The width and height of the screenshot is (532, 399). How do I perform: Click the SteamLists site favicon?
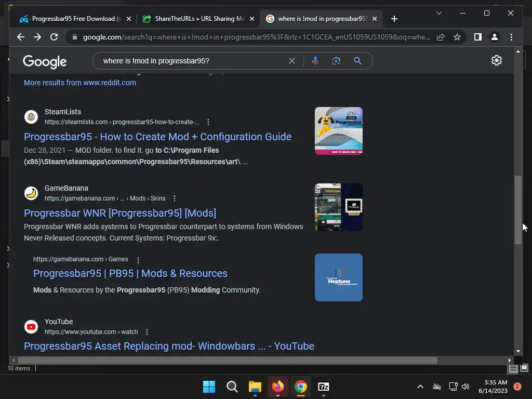coord(31,117)
